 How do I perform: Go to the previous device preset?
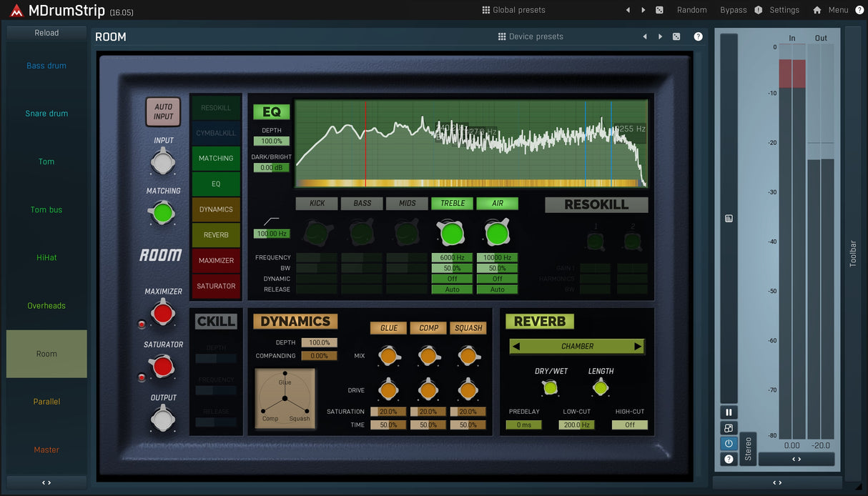pos(645,36)
